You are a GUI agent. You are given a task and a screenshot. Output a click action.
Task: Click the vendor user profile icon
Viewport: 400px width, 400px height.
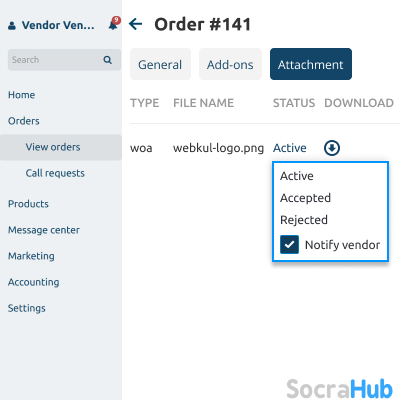coord(12,26)
